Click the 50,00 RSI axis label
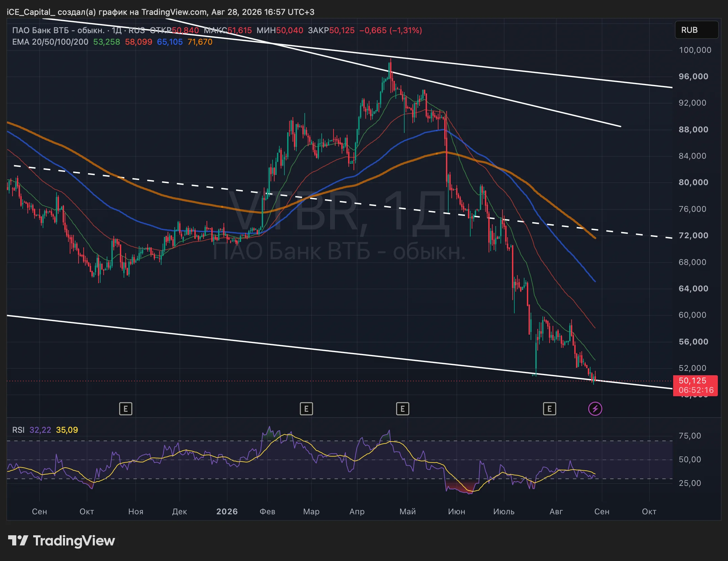The image size is (728, 561). (x=690, y=459)
